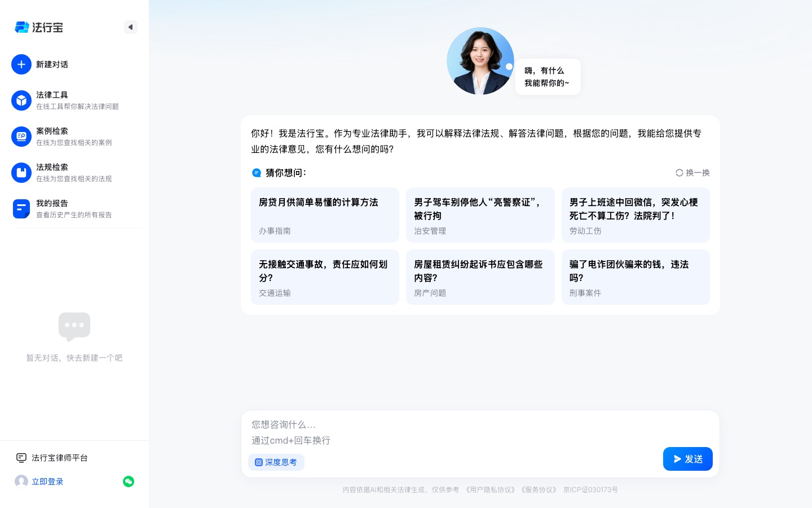812x508 pixels.
Task: Open 法规检索 menu item
Action: click(74, 173)
